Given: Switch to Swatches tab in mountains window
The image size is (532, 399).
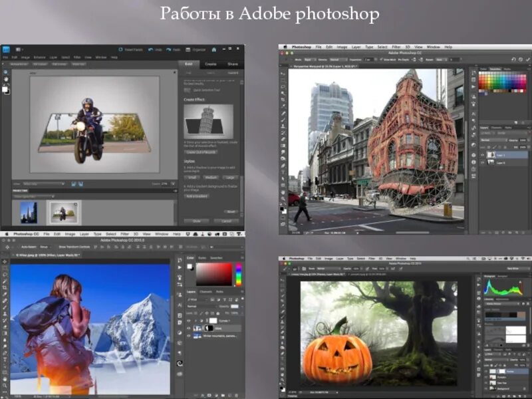Looking at the screenshot, I should pyautogui.click(x=216, y=258).
